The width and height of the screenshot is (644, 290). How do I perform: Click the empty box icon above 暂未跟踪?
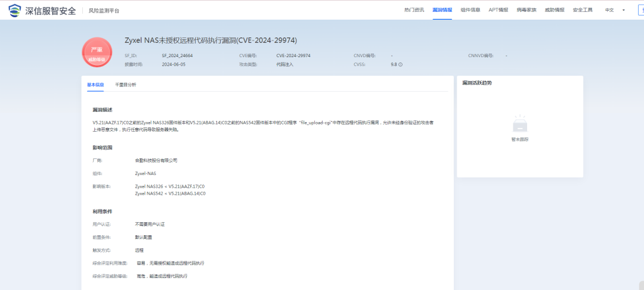[520, 123]
